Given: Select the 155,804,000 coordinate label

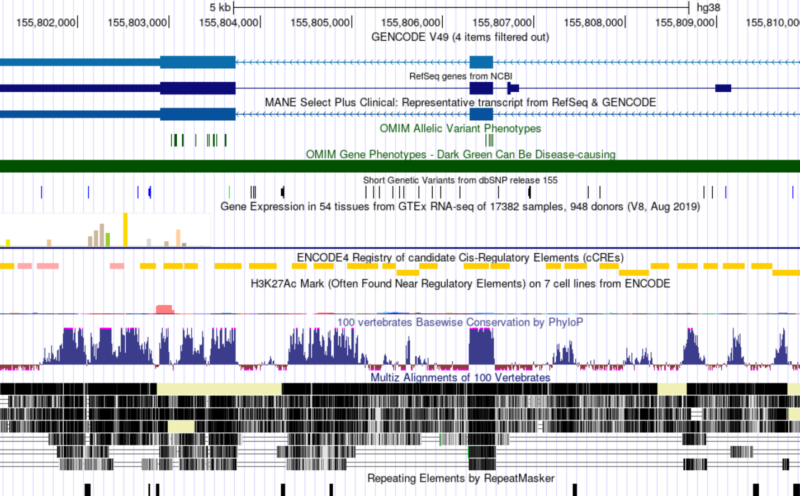Looking at the screenshot, I should (229, 23).
